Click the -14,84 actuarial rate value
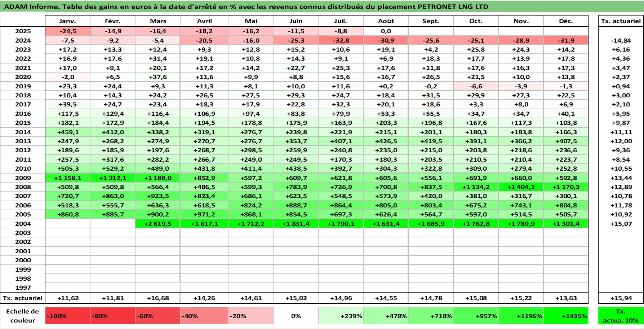The height and width of the screenshot is (329, 644). click(621, 40)
